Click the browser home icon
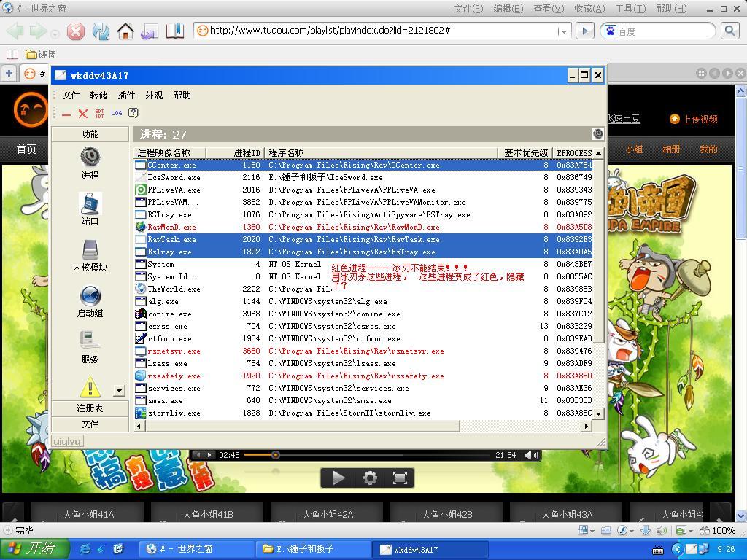747x560 pixels. pos(125,32)
